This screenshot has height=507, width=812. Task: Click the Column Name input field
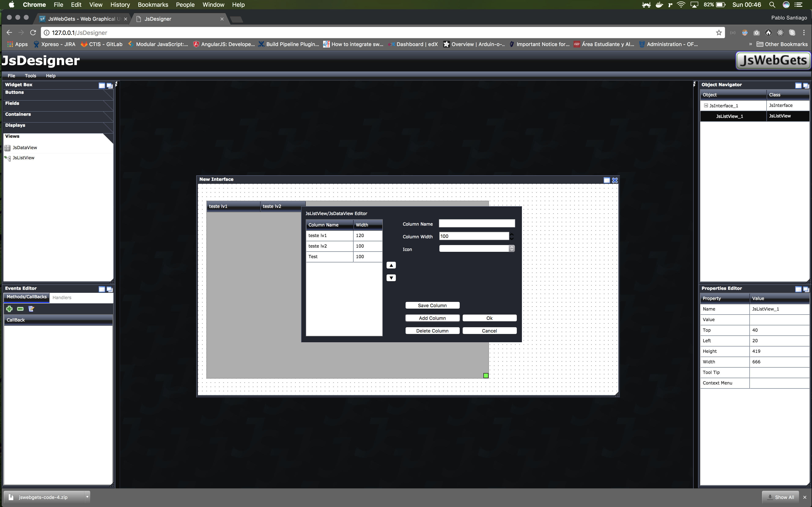tap(476, 224)
